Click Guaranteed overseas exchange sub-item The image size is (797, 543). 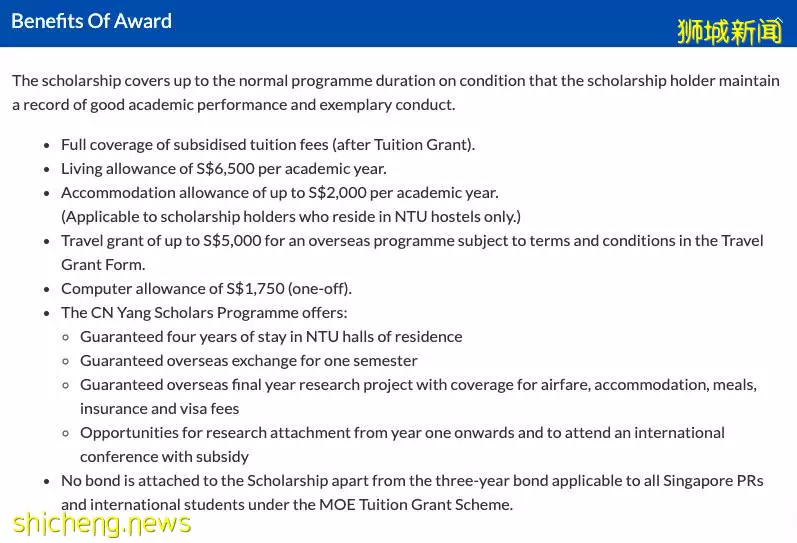[249, 360]
